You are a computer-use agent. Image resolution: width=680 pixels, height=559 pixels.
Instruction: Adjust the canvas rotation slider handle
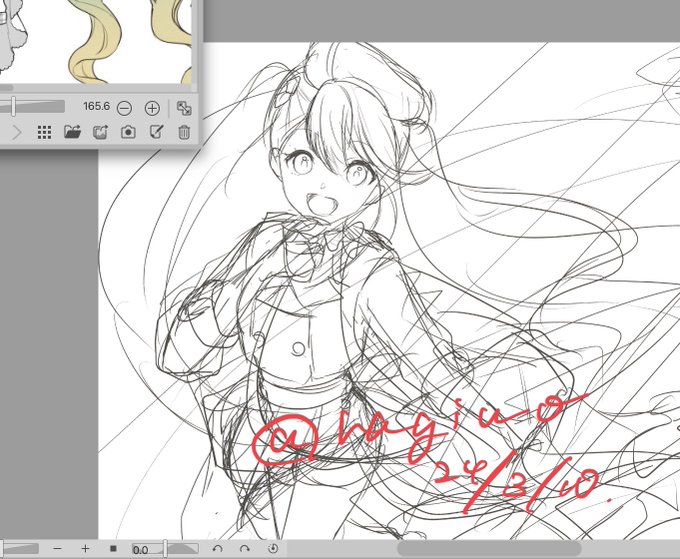(165, 549)
